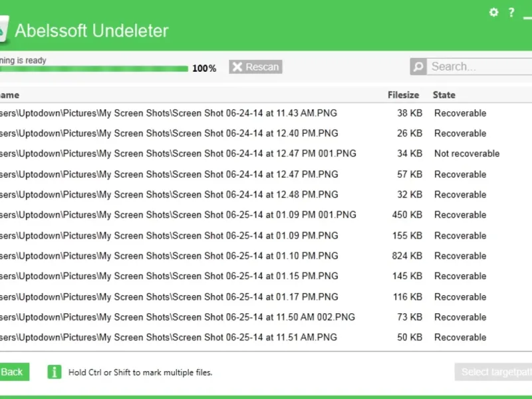Click the Abelssoft Undeleter logo icon
This screenshot has width=532, height=399.
[3, 29]
